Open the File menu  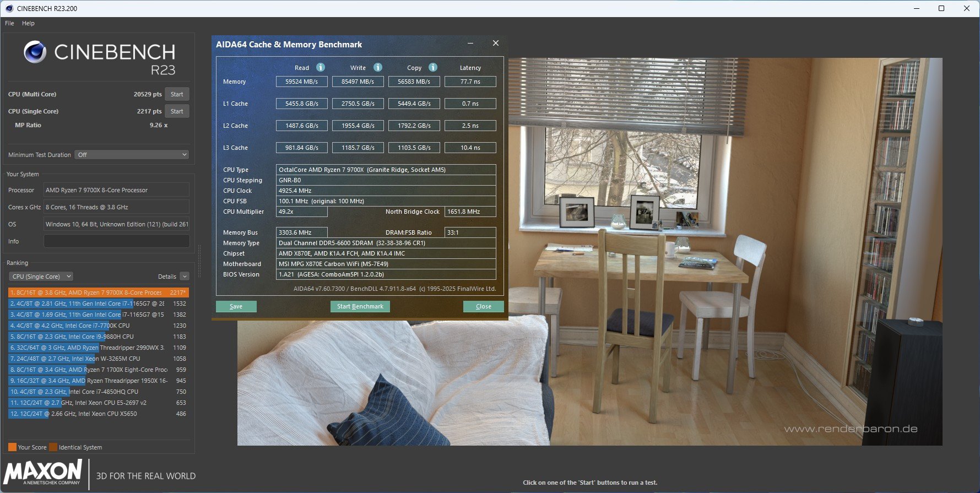pyautogui.click(x=9, y=23)
